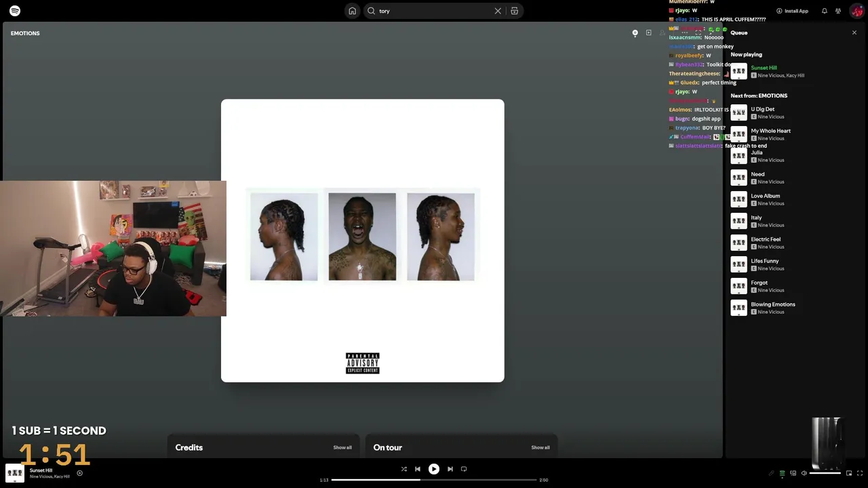Toggle the lyrics microphone icon
Viewport: 868px width, 488px height.
point(771,473)
